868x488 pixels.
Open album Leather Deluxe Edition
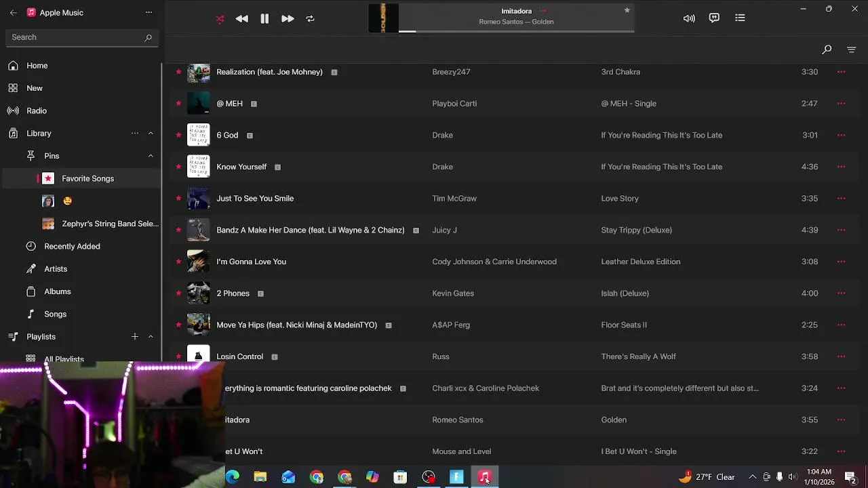(x=640, y=262)
